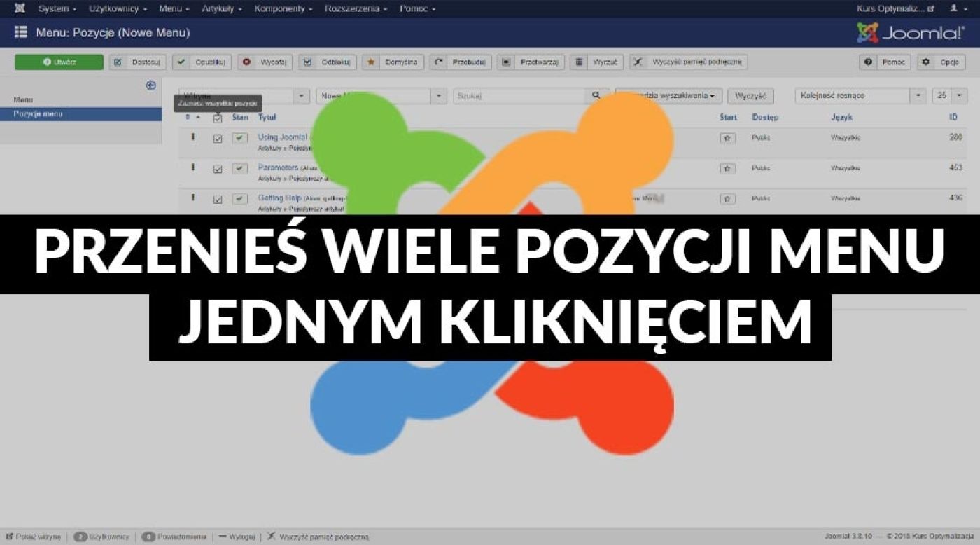Click the ordering sort arrows column header
980x545 pixels.
[x=192, y=118]
